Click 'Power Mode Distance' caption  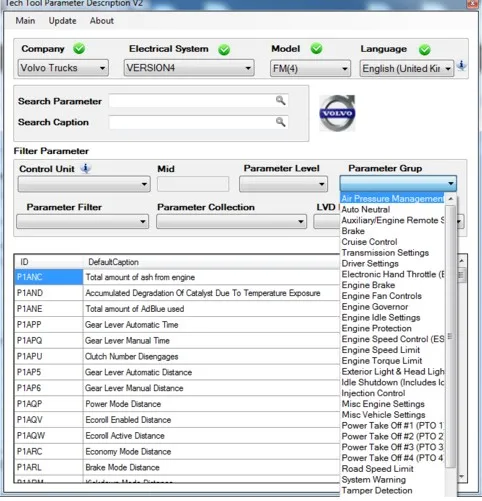123,404
